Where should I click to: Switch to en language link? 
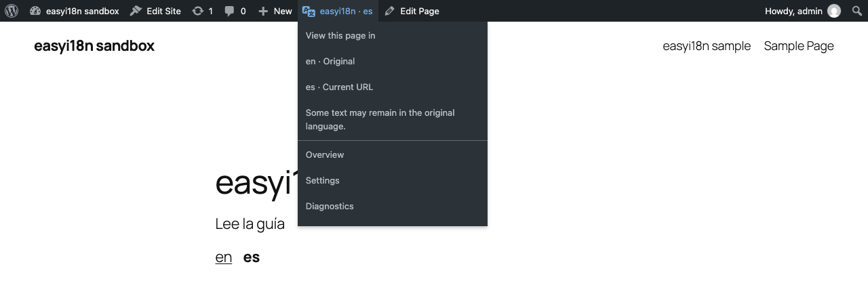224,257
